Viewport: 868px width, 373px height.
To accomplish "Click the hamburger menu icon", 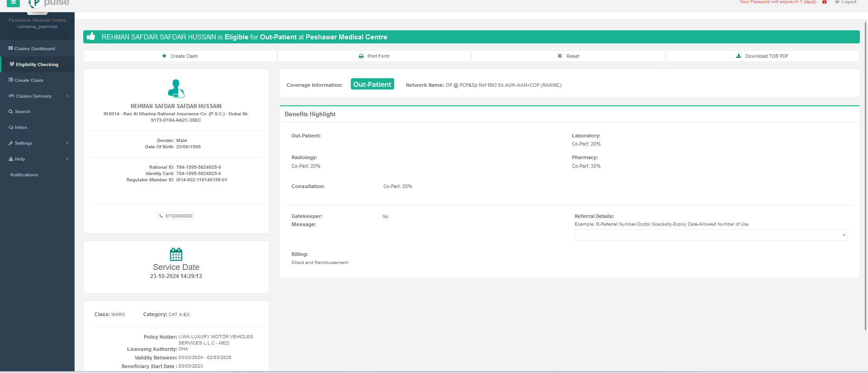I will pyautogui.click(x=13, y=3).
